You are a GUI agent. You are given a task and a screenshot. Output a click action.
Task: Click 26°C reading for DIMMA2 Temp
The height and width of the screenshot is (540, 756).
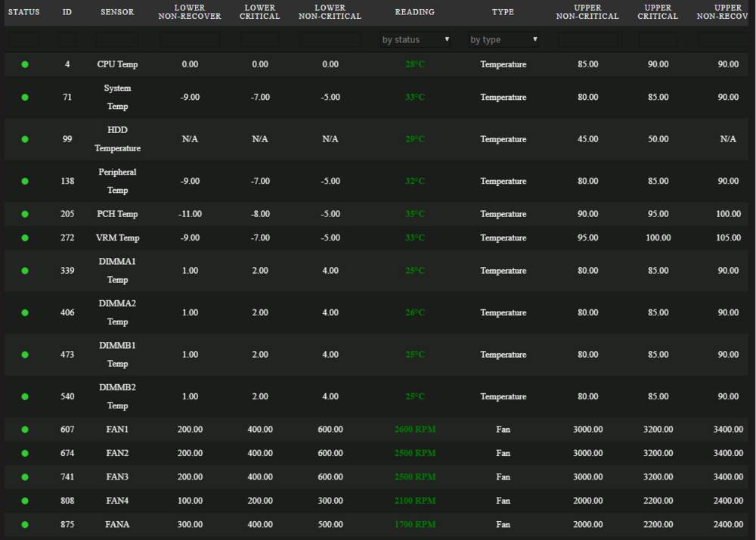pyautogui.click(x=414, y=312)
